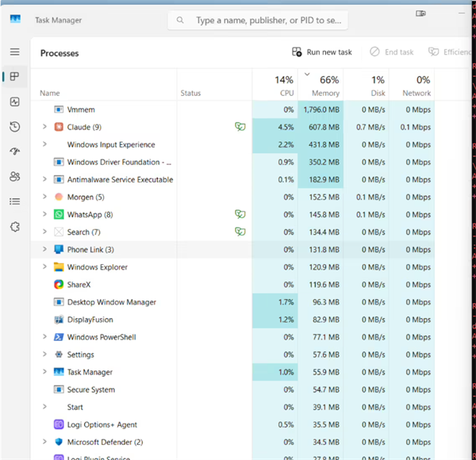Click the process search input field
This screenshot has width=476, height=460.
click(258, 21)
